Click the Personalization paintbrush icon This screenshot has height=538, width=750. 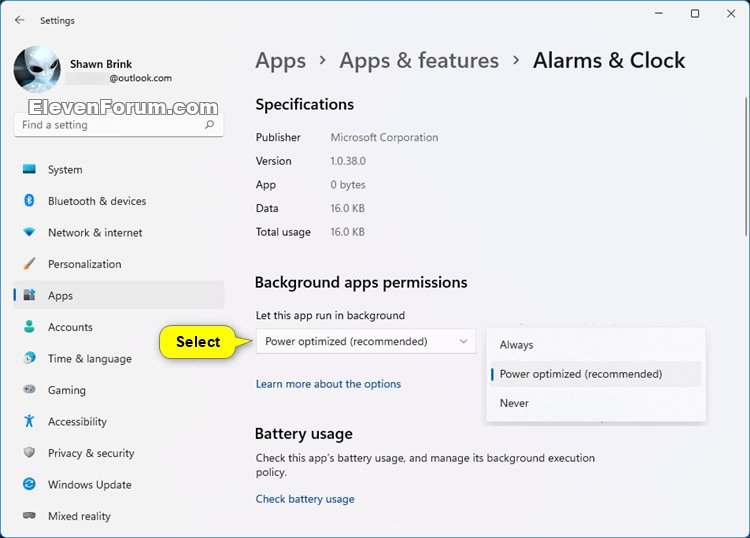(x=29, y=264)
